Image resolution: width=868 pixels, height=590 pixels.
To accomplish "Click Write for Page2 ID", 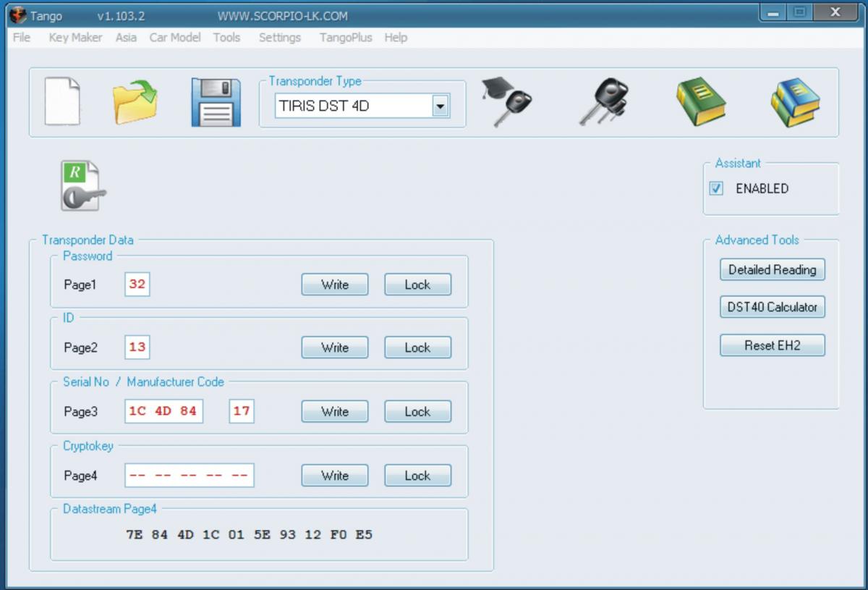I will coord(335,347).
